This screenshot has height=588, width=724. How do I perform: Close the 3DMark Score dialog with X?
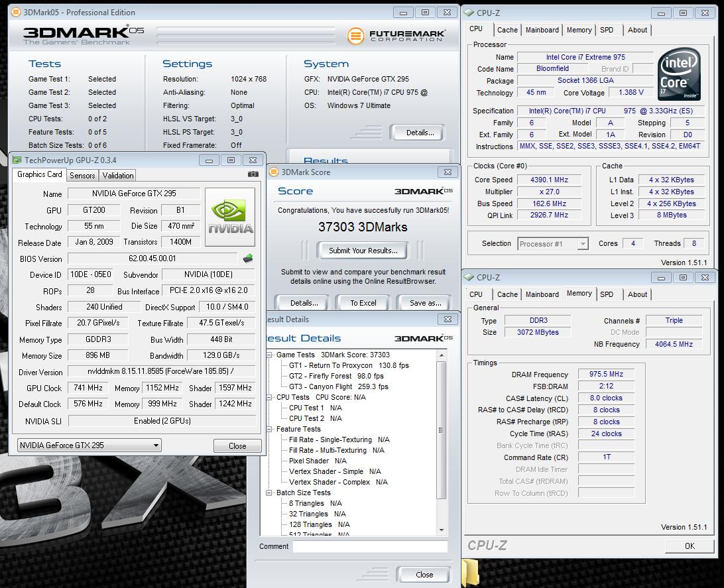[448, 172]
